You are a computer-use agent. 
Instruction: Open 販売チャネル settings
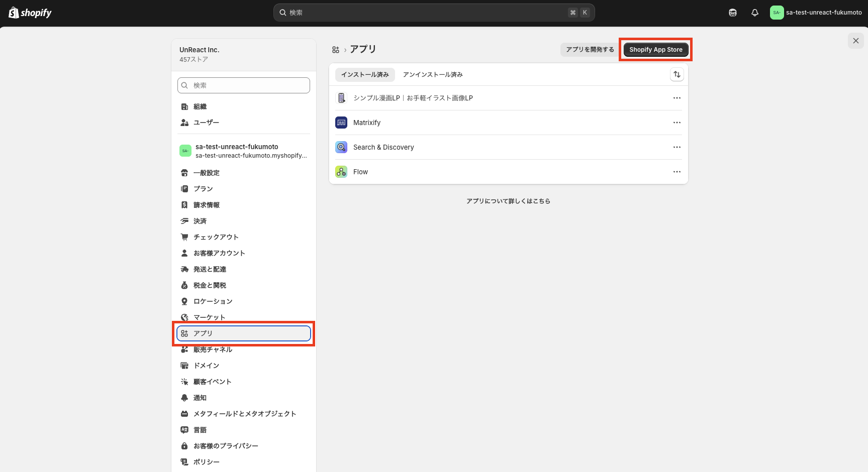click(x=244, y=349)
